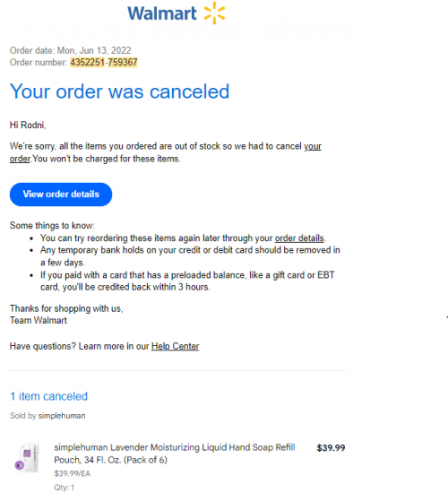Click the highlighted 759367 order number part

tap(123, 62)
